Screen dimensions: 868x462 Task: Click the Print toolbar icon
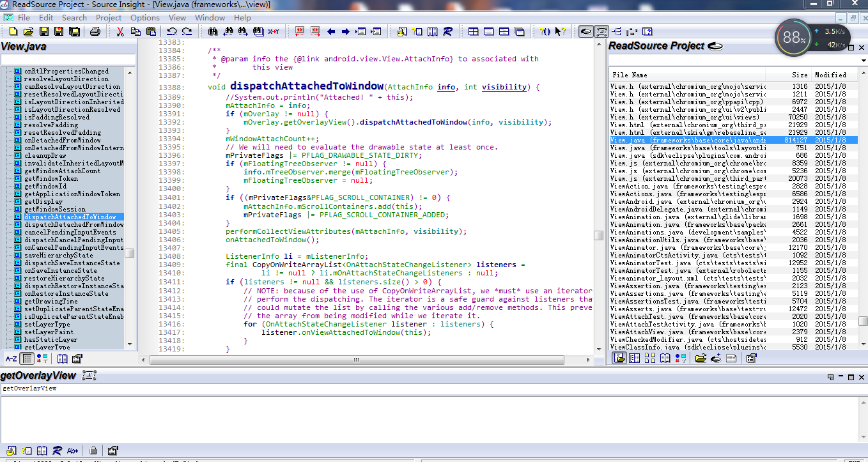tap(95, 31)
